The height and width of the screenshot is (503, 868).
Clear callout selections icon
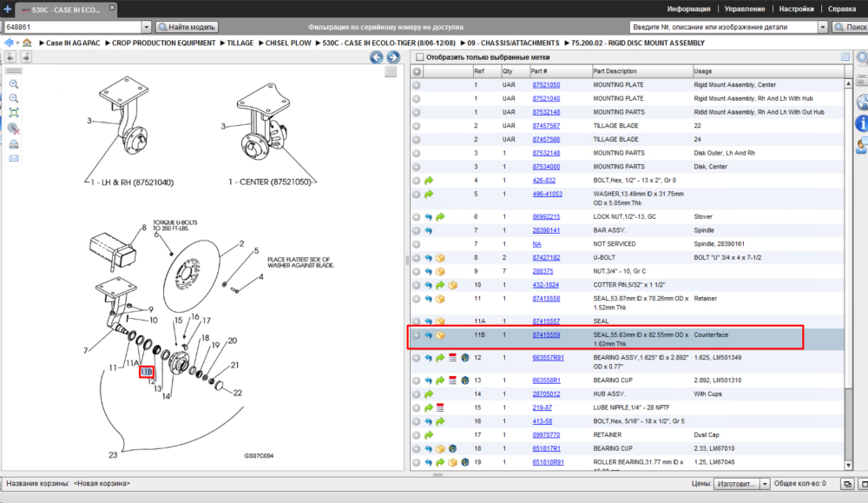click(x=14, y=129)
